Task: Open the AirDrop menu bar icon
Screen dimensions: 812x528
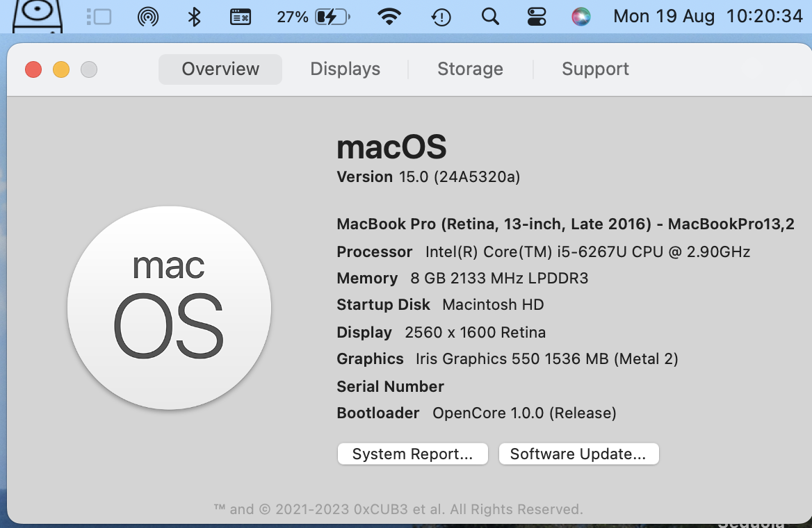Action: tap(148, 17)
